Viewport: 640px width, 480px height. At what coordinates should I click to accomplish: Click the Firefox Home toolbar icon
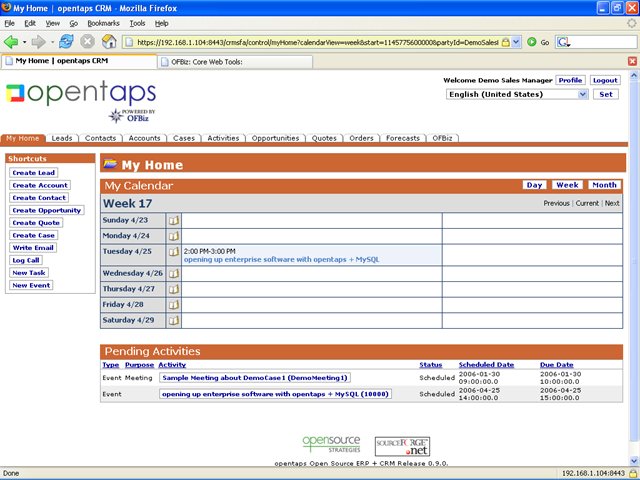tap(109, 42)
